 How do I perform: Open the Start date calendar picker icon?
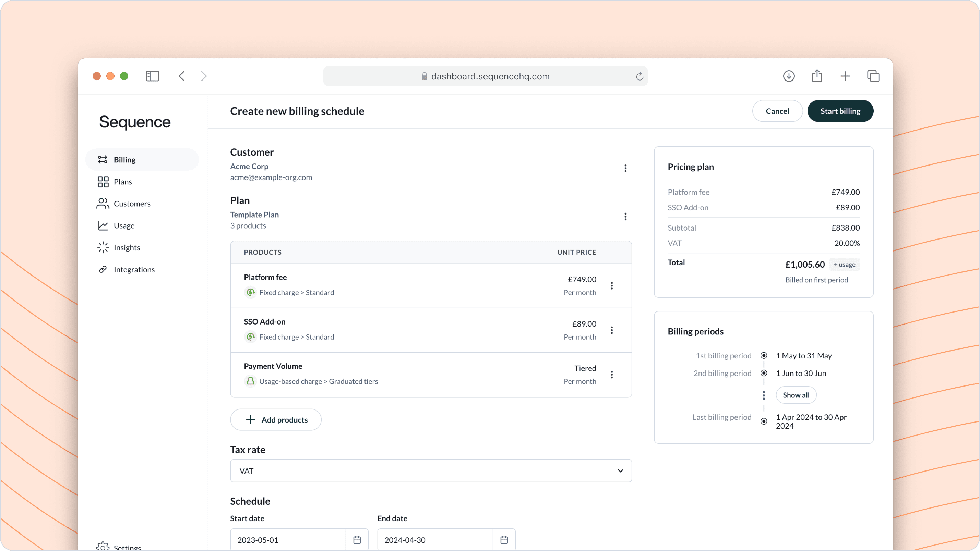(x=357, y=540)
